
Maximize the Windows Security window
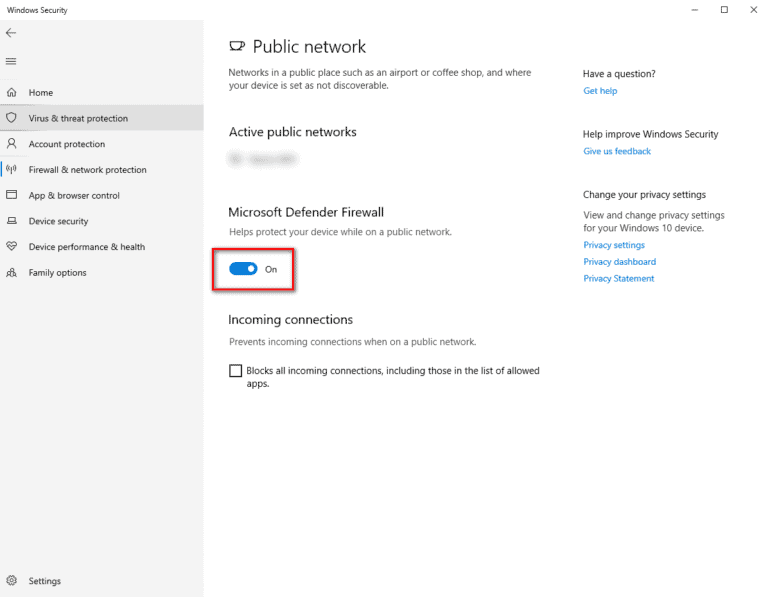tap(724, 10)
